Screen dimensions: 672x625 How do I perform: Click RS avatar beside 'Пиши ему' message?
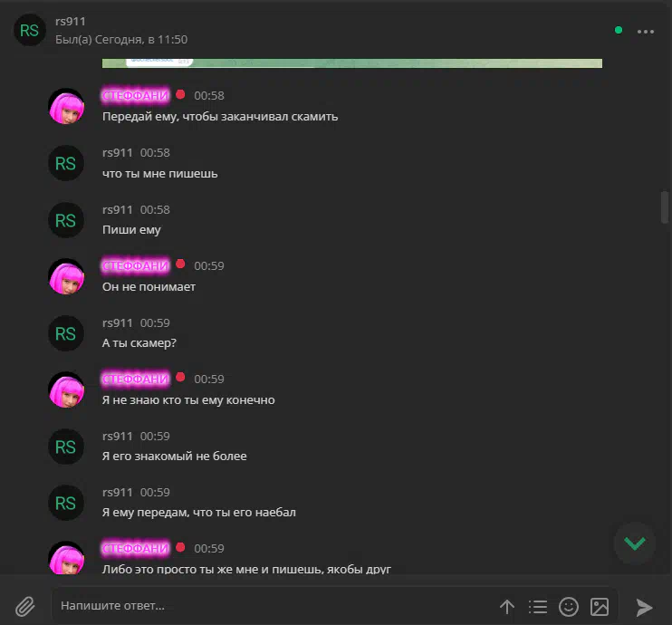click(x=65, y=220)
